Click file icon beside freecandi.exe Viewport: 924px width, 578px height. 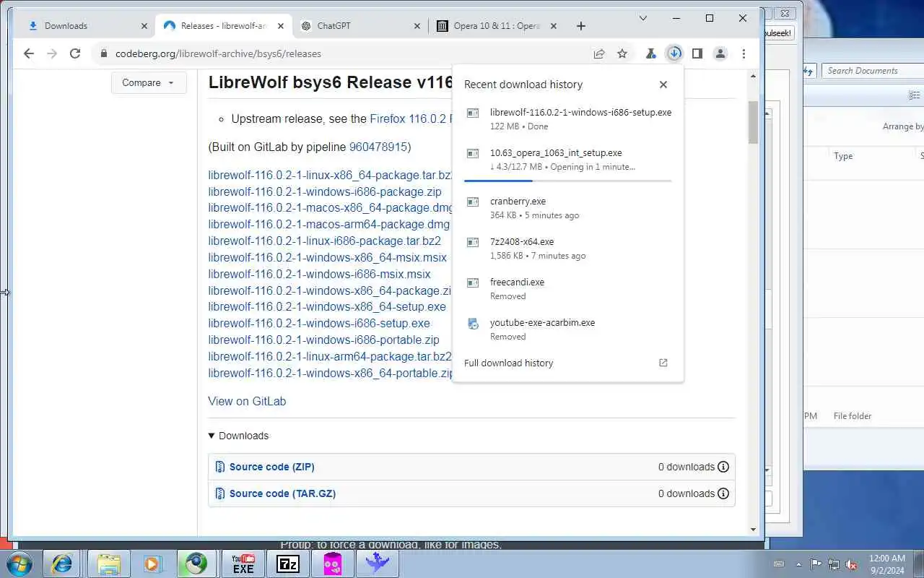(x=473, y=282)
